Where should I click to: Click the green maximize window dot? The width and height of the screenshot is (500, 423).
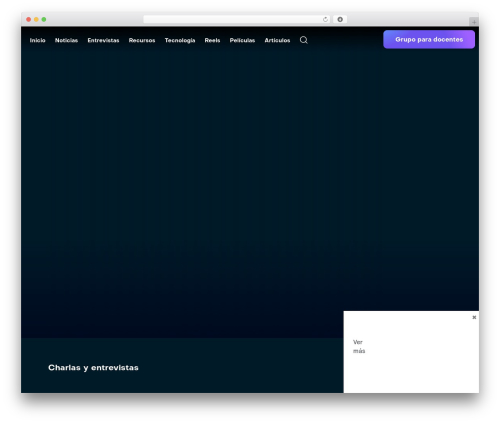(44, 19)
